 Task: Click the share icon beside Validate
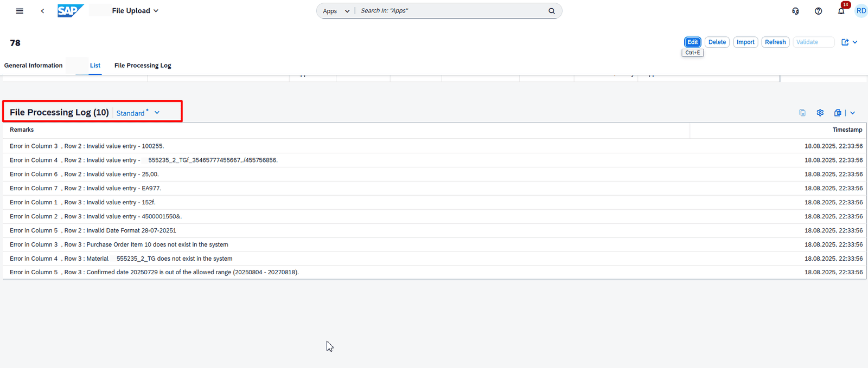845,42
